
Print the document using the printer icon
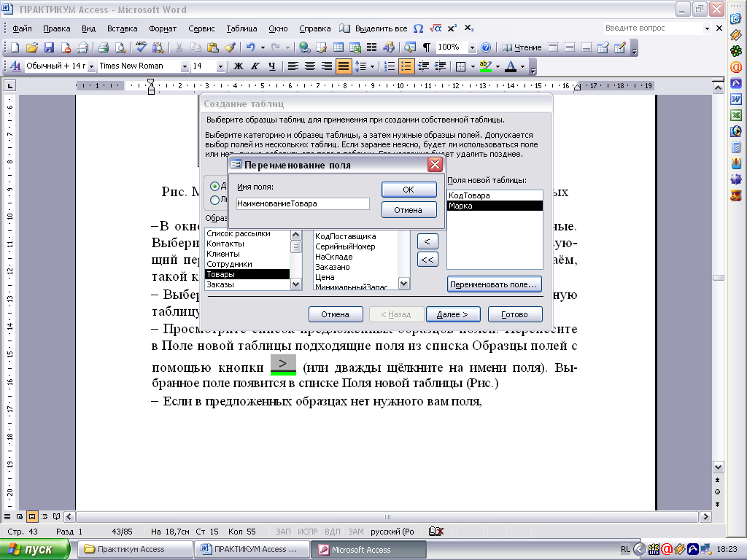tap(104, 47)
